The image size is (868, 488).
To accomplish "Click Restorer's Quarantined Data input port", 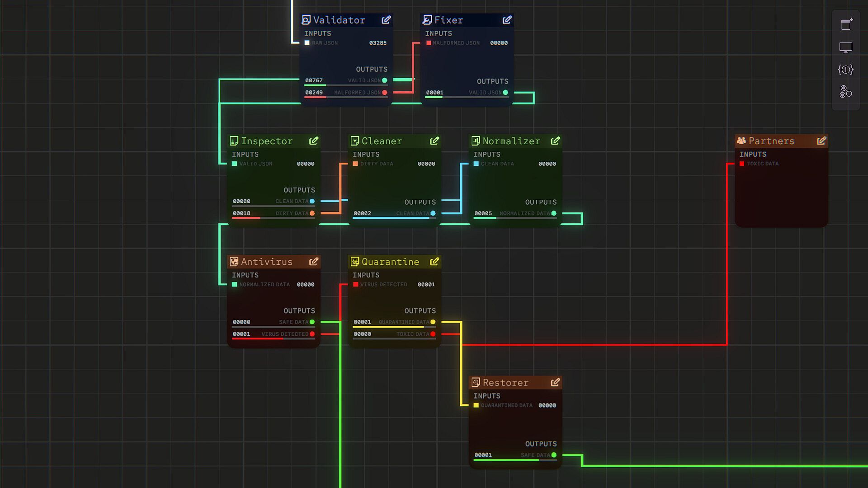I will [x=476, y=405].
